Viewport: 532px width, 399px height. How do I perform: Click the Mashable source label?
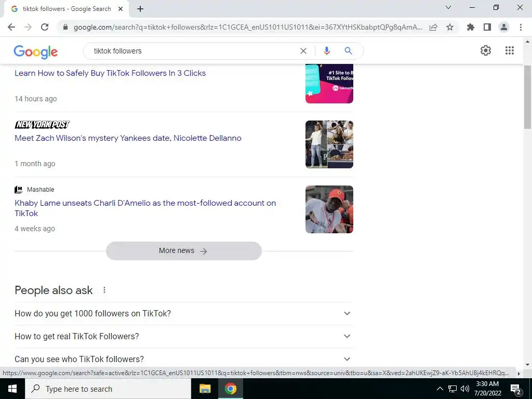41,189
